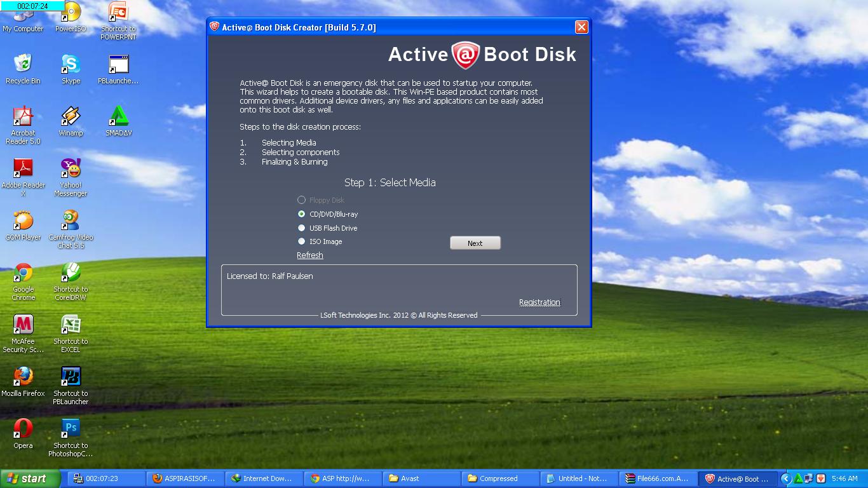Launch Skype from the desktop

71,69
